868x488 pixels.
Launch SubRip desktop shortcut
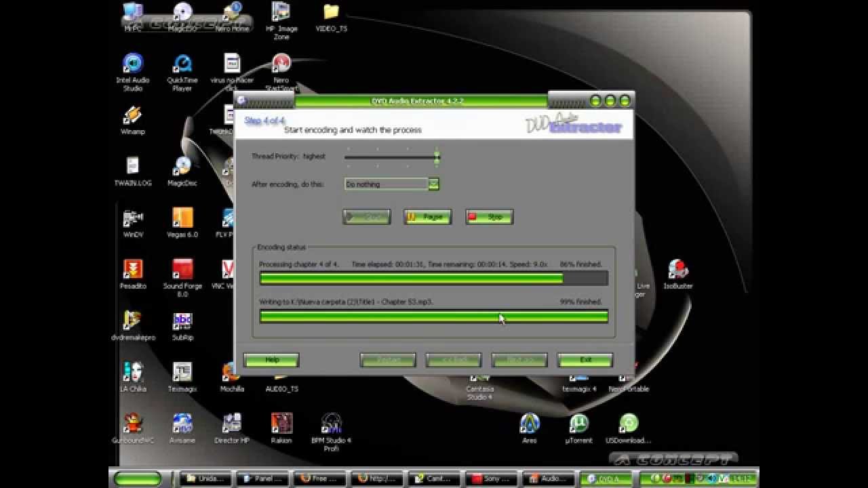(182, 326)
